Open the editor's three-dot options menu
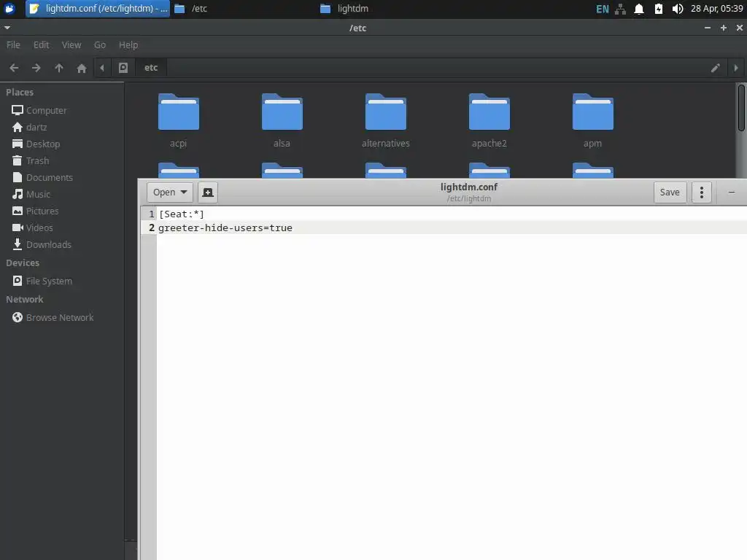Screen dimensions: 747x560 pyautogui.click(x=701, y=192)
